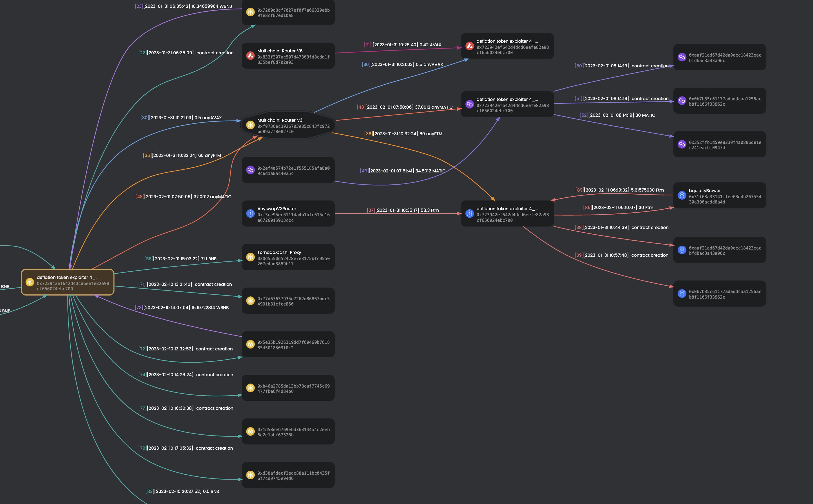Screen dimensions: 813x504
Task: Click edge label [52] 30 MATIC
Action: [x=617, y=115]
